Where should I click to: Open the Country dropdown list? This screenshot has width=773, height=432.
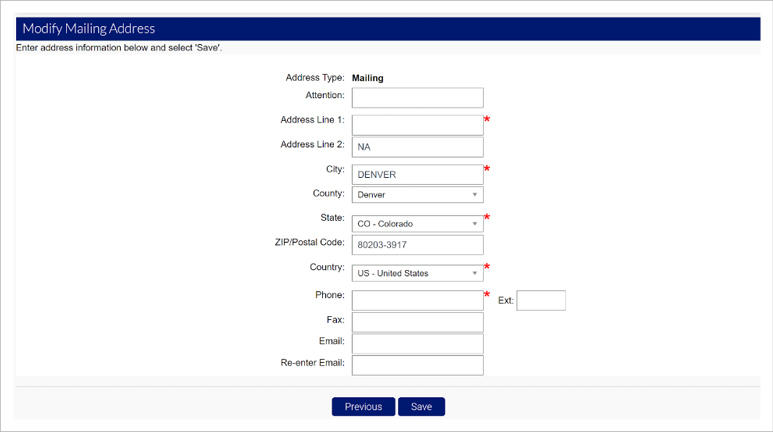tap(417, 273)
